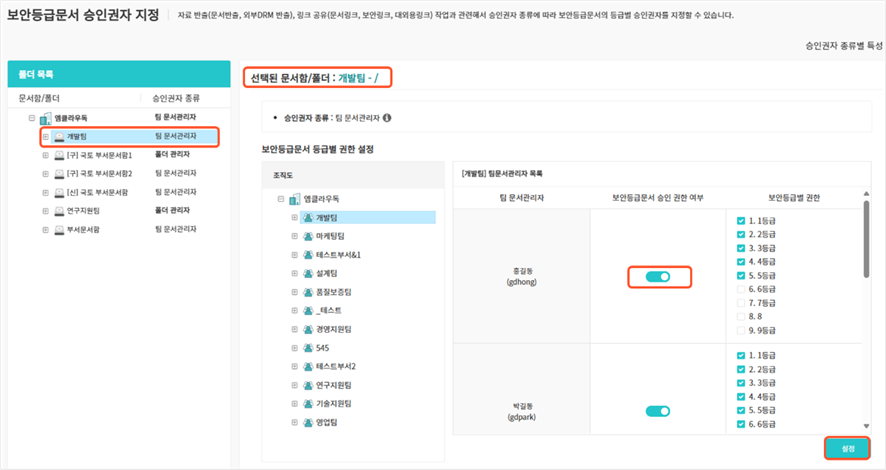This screenshot has height=470, width=886.
Task: Open the 승인권자 종류별 특성 link
Action: coord(844,46)
